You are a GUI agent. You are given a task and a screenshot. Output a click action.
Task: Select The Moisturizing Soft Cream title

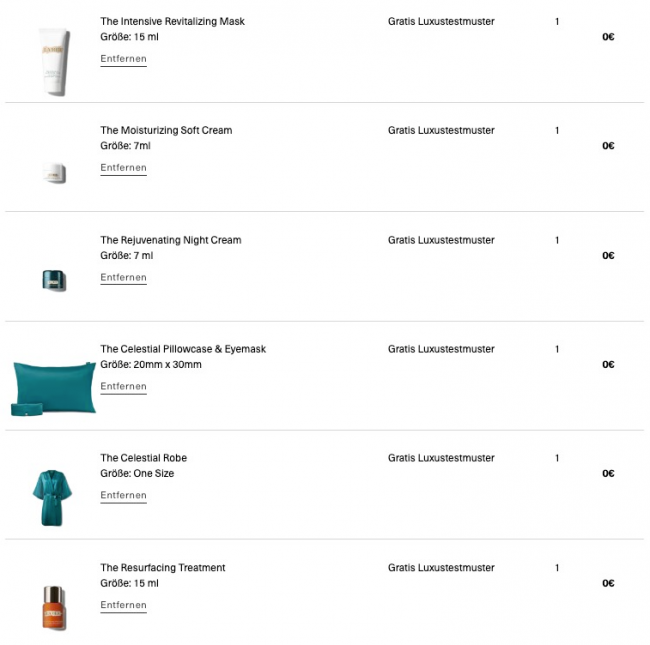click(x=166, y=131)
